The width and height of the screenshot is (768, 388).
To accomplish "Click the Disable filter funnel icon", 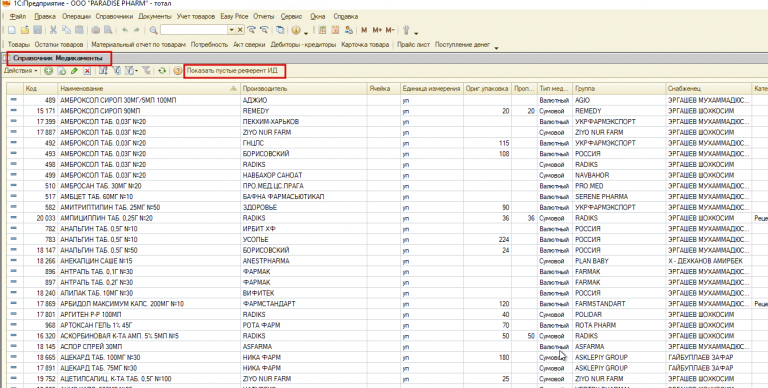I will coord(146,71).
